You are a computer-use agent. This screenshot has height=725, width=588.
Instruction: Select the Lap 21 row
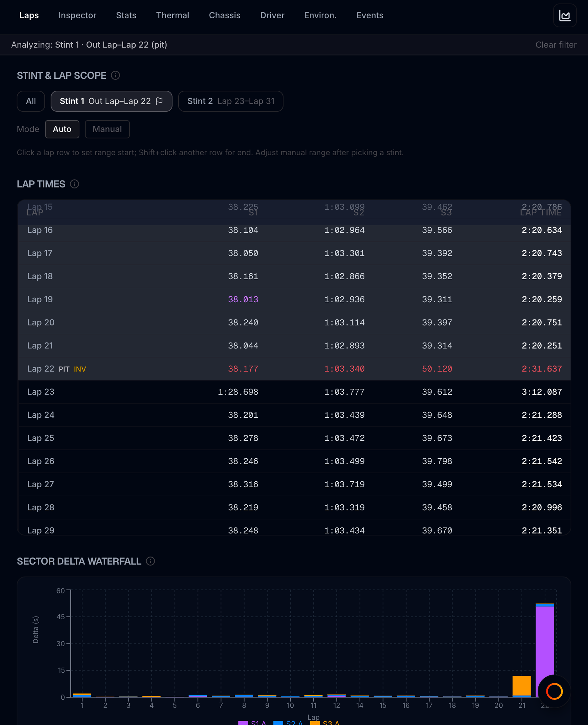point(294,346)
